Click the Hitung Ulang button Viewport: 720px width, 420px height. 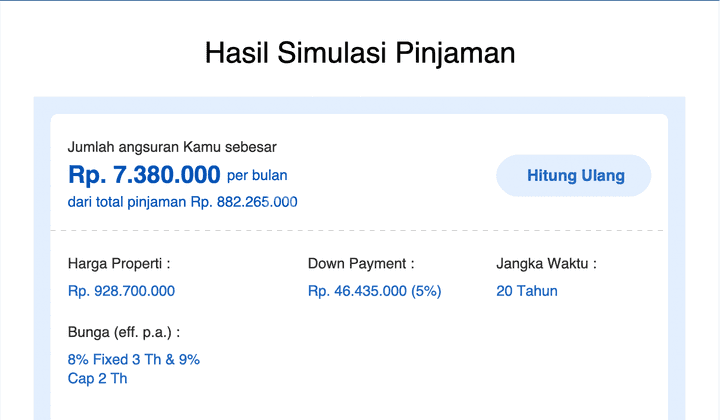pos(575,176)
